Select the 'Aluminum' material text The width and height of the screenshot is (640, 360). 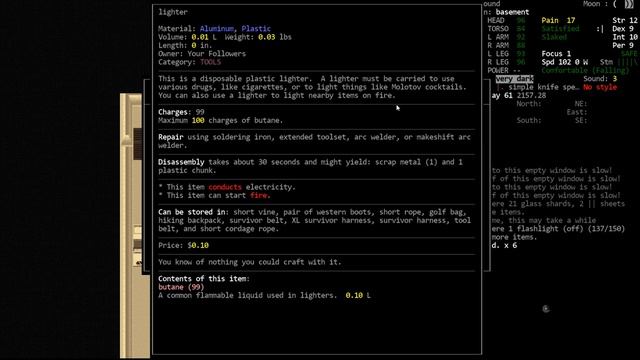[x=217, y=29]
